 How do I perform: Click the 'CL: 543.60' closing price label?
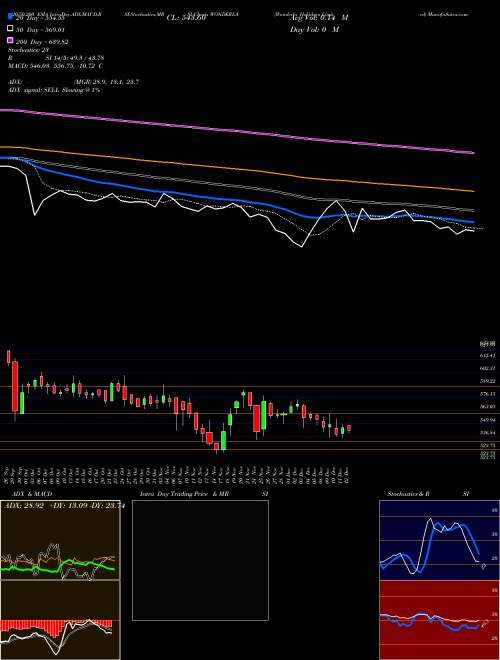pyautogui.click(x=186, y=18)
